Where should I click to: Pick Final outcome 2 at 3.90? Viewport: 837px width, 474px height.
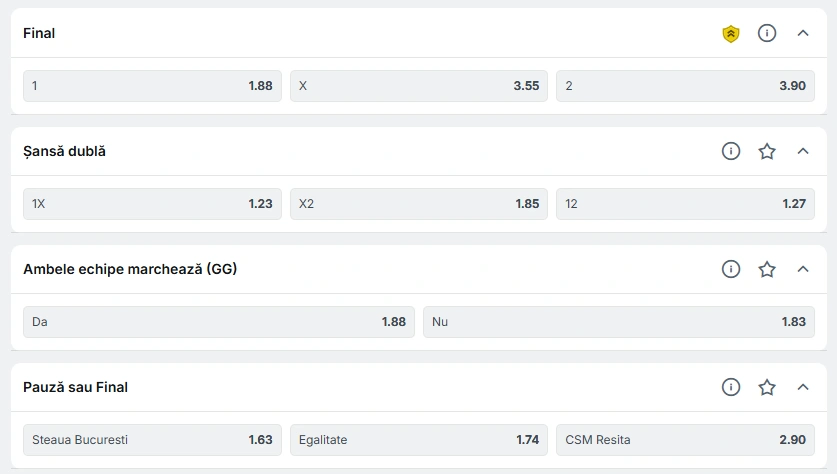coord(685,86)
